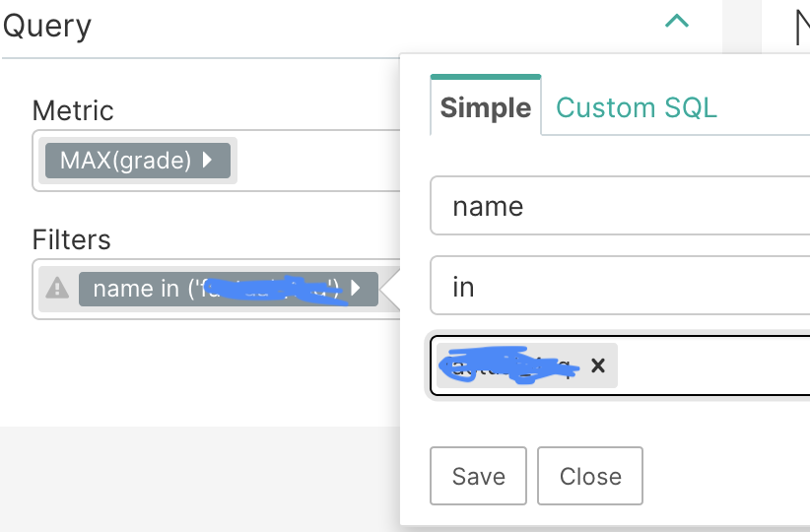Viewport: 810px width, 532px height.
Task: Click empty area of Metric field
Action: pyautogui.click(x=317, y=161)
